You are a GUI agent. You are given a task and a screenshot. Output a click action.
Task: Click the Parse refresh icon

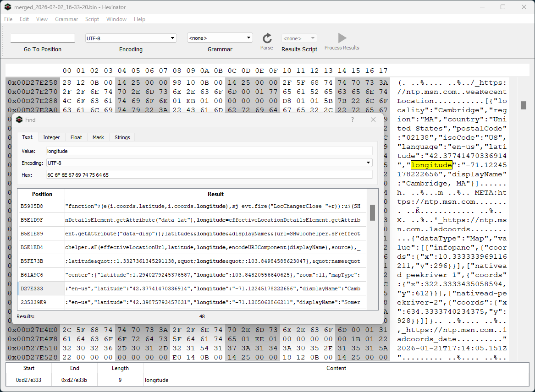click(267, 38)
